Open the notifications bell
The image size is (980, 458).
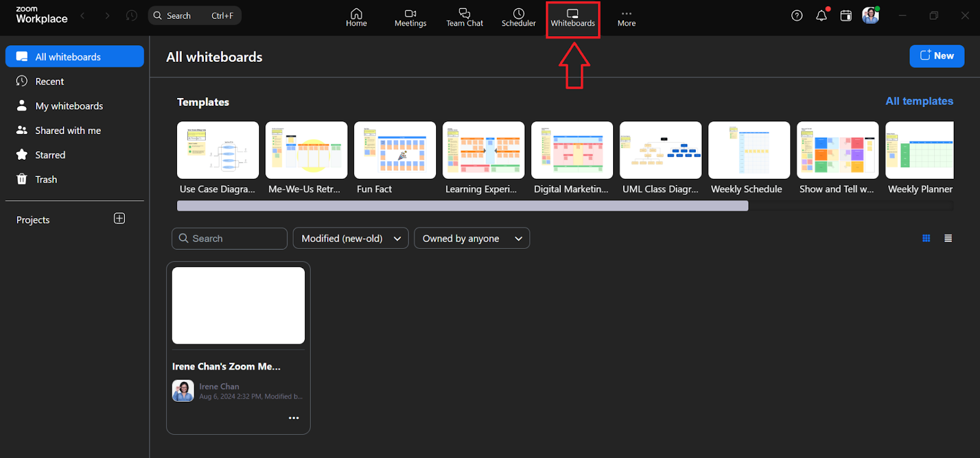(x=821, y=15)
